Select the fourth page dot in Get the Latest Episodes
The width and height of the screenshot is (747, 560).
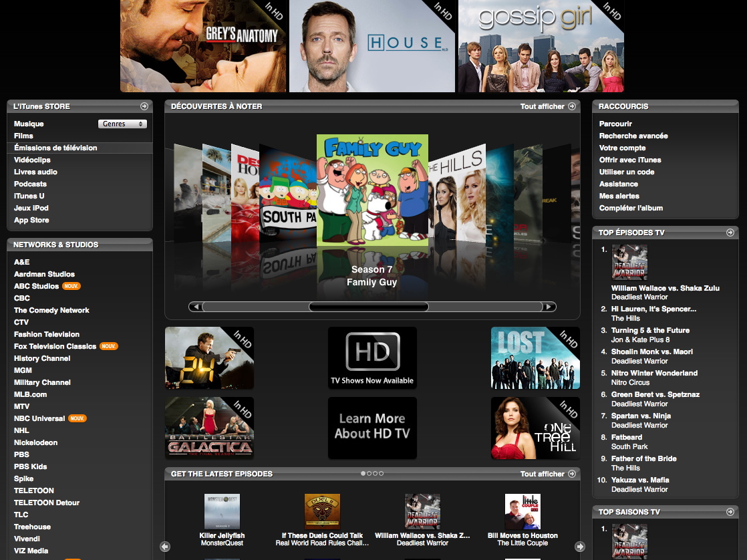[x=381, y=474]
